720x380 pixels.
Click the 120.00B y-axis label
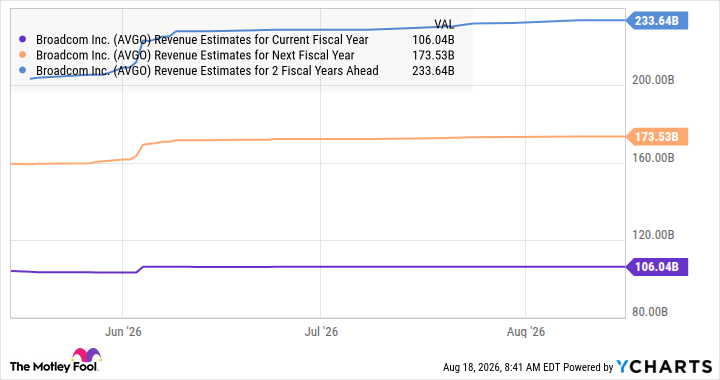(653, 235)
